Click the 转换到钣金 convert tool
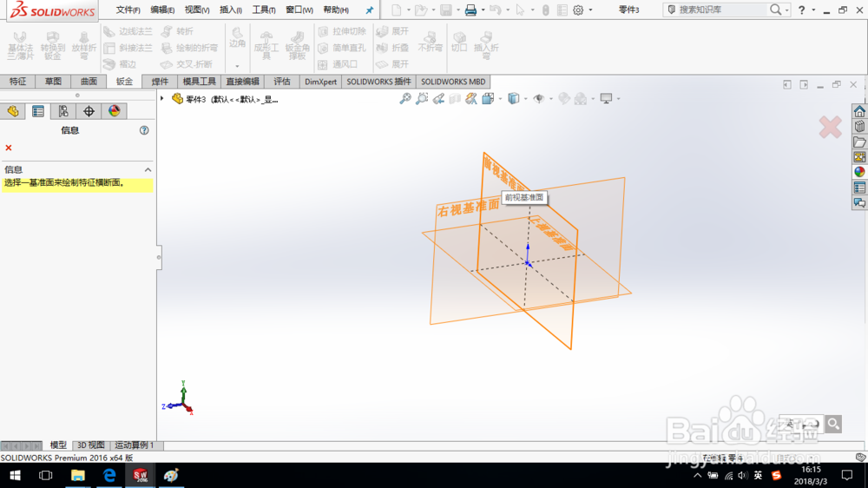 [53, 45]
